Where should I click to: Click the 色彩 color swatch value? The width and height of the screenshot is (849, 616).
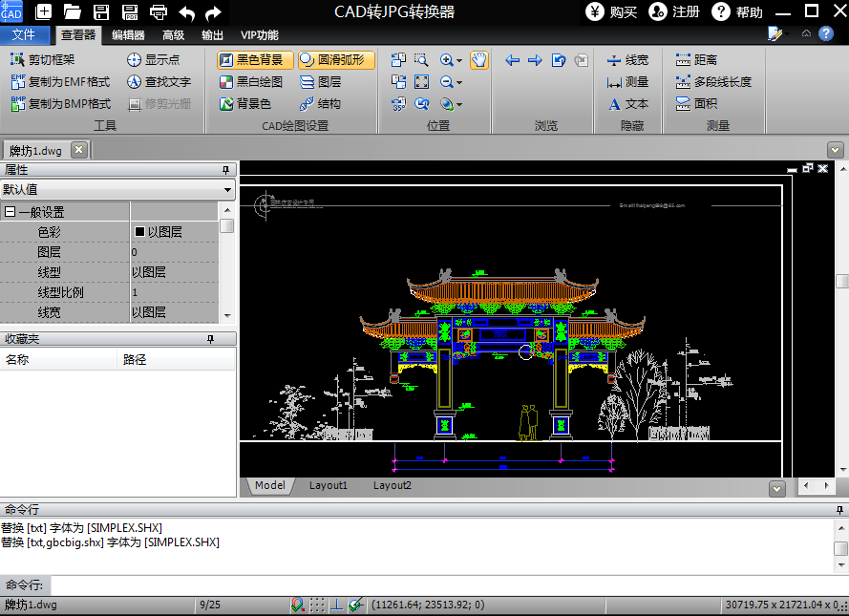coord(139,232)
